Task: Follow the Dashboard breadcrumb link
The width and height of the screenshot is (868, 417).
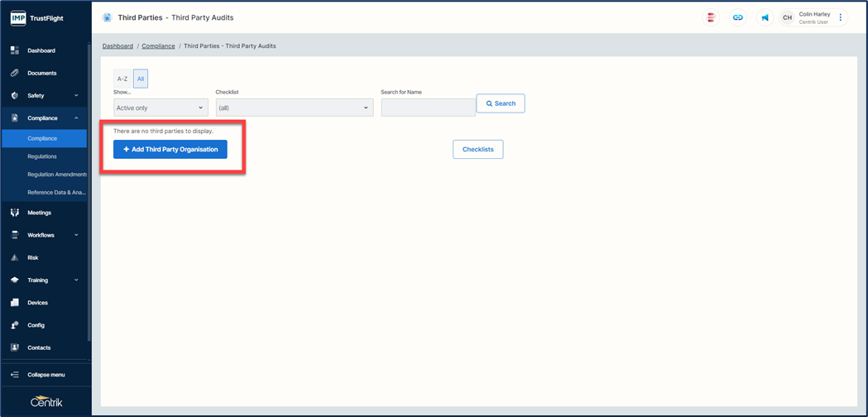Action: coord(117,46)
